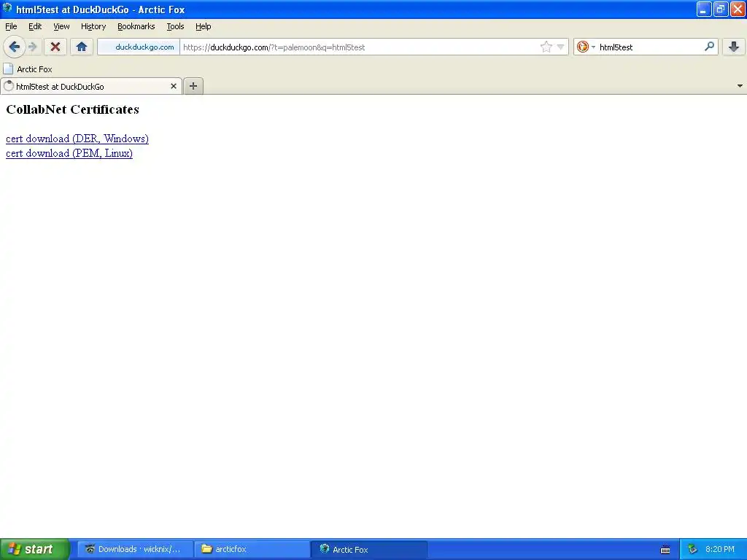Click the Arctic Fox title bar icon
Viewport: 747px width, 560px height.
coord(7,9)
